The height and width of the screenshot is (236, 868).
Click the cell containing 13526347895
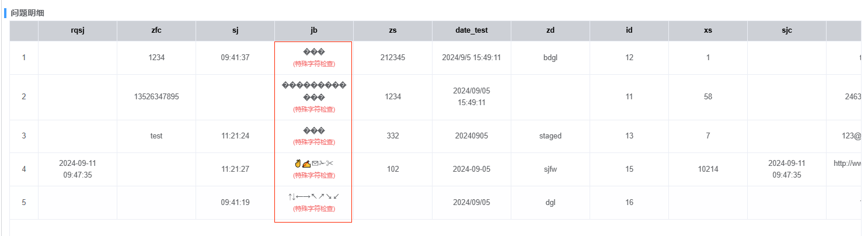click(156, 97)
